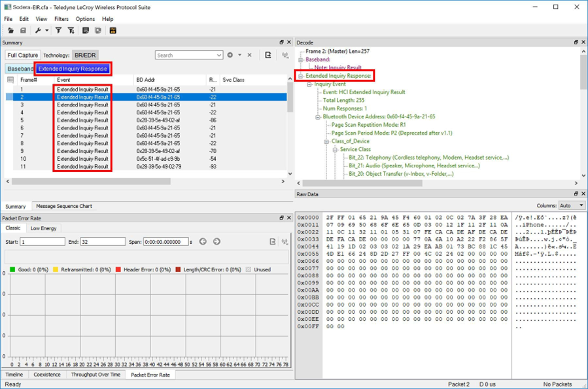Float the Summary panel
The image size is (588, 389).
(x=282, y=42)
